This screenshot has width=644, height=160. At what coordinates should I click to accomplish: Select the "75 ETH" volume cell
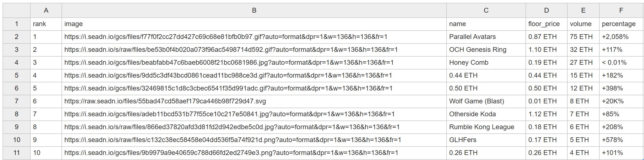click(581, 37)
